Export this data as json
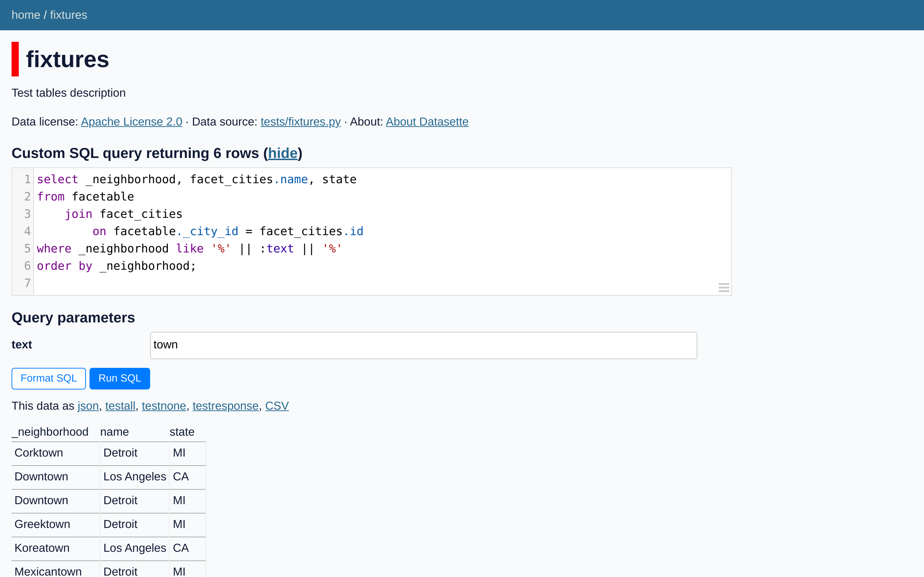Image resolution: width=924 pixels, height=577 pixels. [x=88, y=406]
